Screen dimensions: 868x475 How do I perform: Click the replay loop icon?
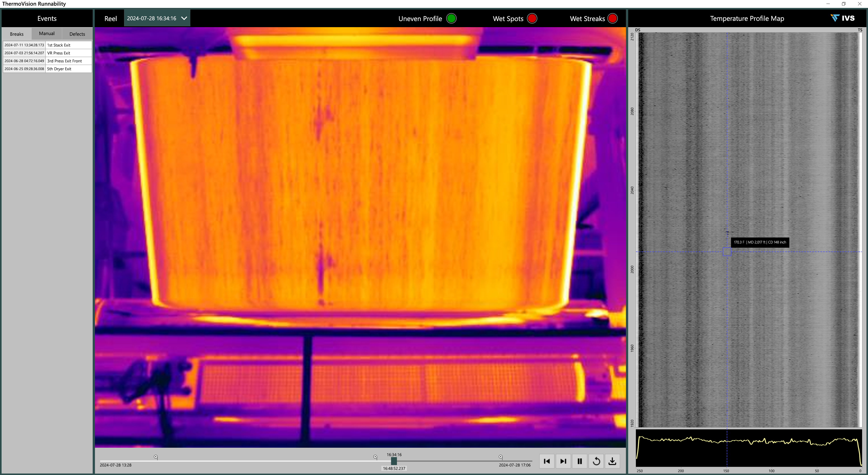tap(596, 461)
